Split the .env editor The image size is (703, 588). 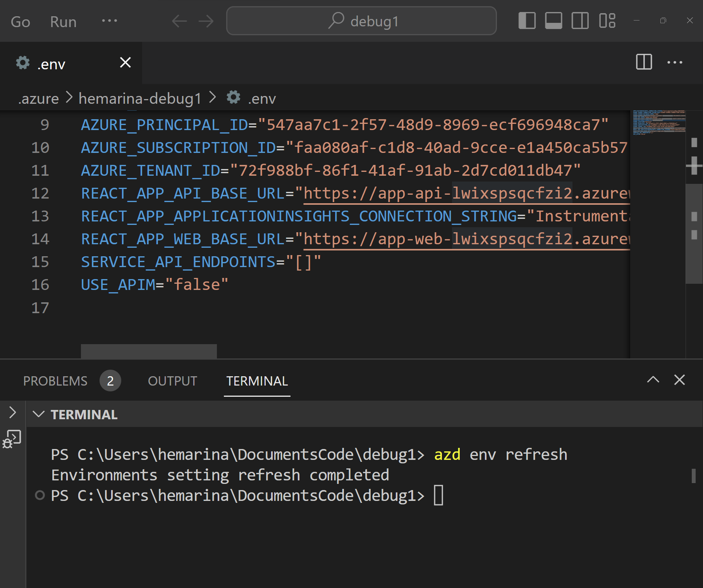click(x=644, y=62)
